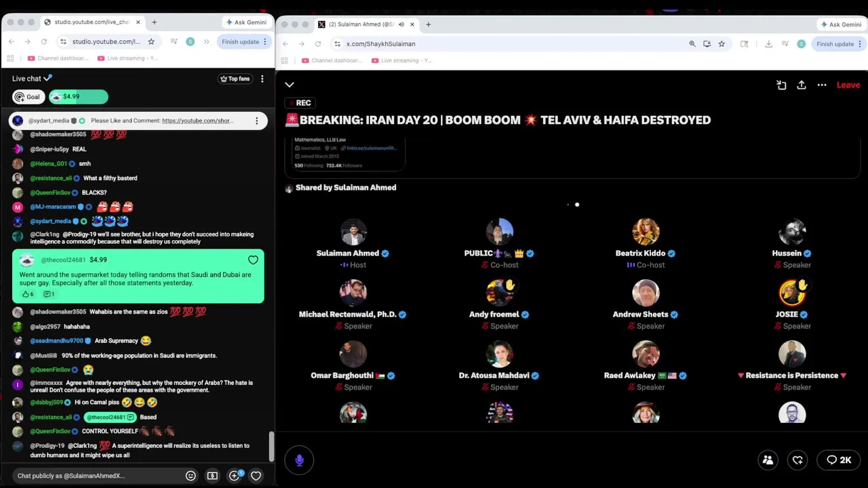The width and height of the screenshot is (868, 488).
Task: Open the Space participants people icon
Action: (x=768, y=460)
